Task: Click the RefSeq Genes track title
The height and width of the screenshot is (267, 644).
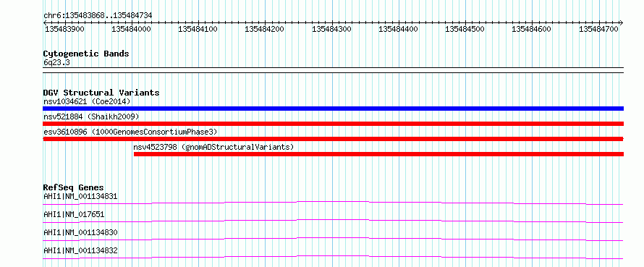Action: 74,187
